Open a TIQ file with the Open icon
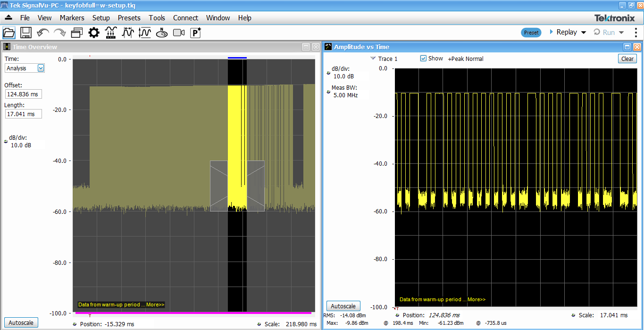 [9, 32]
